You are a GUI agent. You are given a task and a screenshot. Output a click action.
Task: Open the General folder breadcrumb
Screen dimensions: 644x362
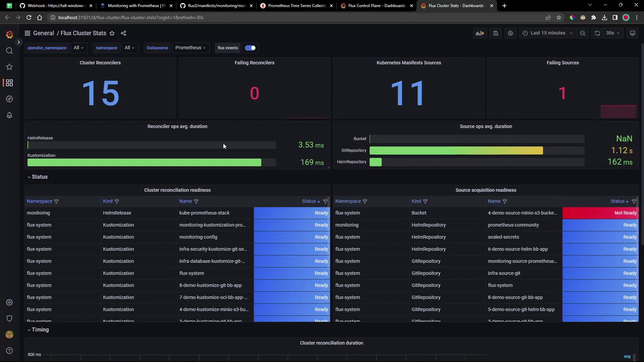pos(43,33)
